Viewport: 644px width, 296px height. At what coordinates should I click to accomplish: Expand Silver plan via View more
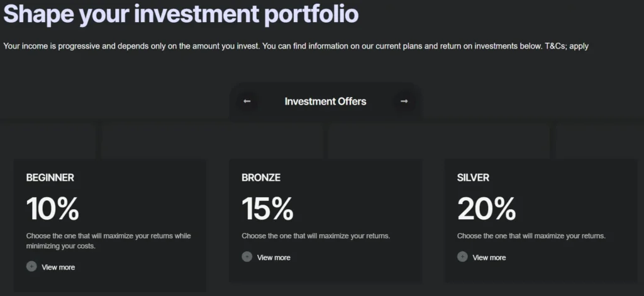coord(489,257)
